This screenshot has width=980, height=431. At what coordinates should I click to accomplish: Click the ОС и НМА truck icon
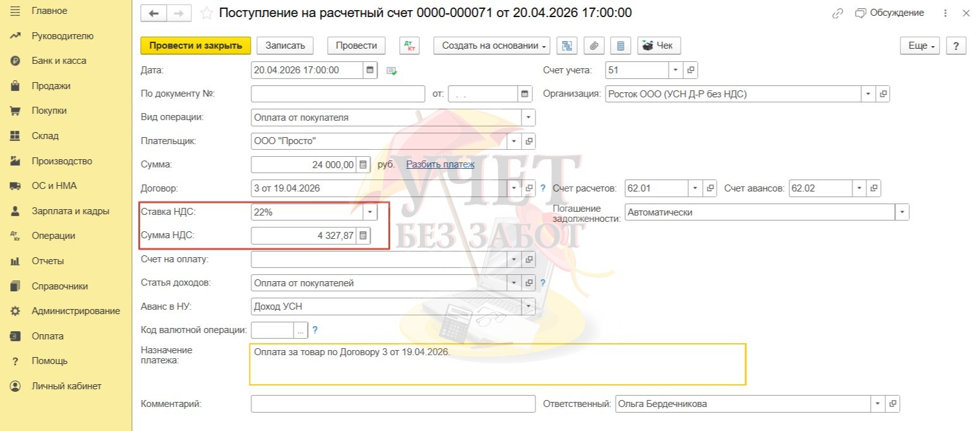coord(16,186)
